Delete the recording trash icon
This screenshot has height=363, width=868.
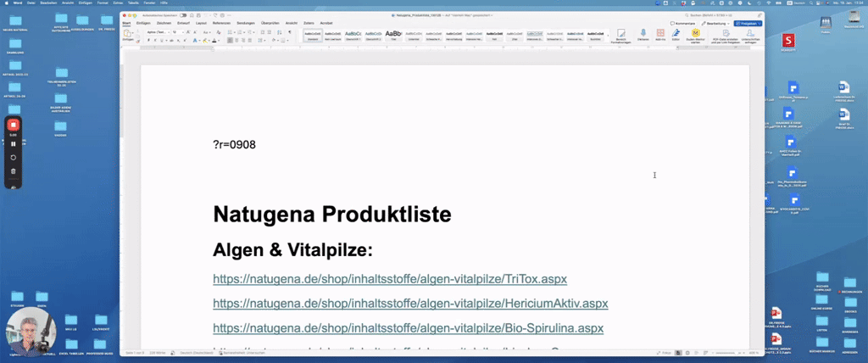tap(14, 170)
